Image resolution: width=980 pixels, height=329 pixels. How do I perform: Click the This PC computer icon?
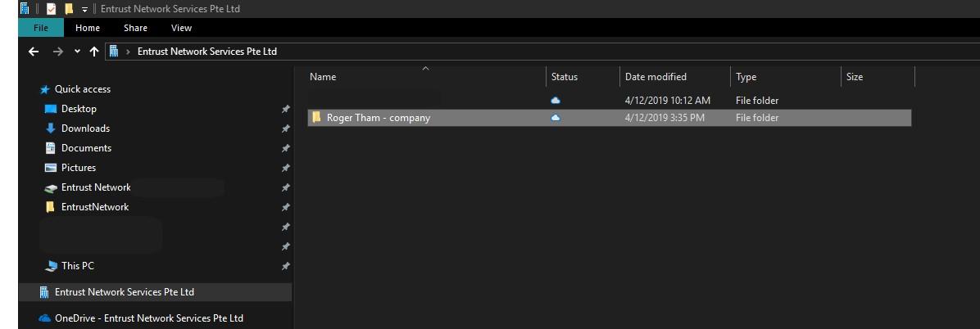(52, 266)
